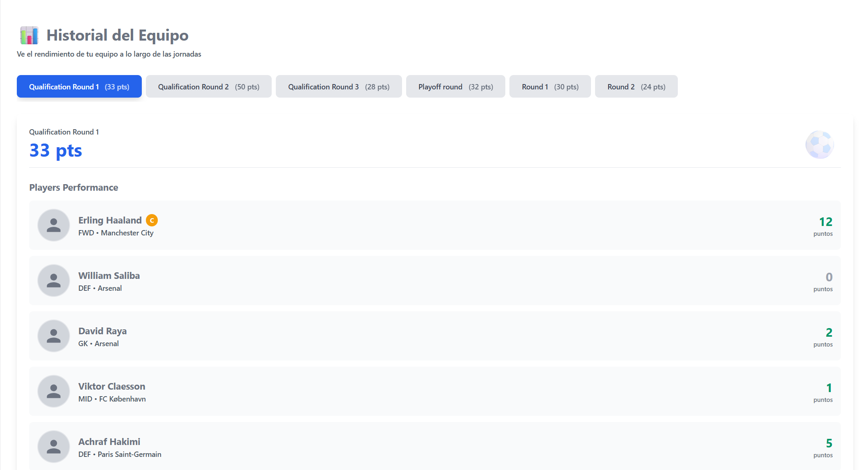Click the orange captain badge next to Haaland
Screen dimensions: 868x470
(x=152, y=220)
